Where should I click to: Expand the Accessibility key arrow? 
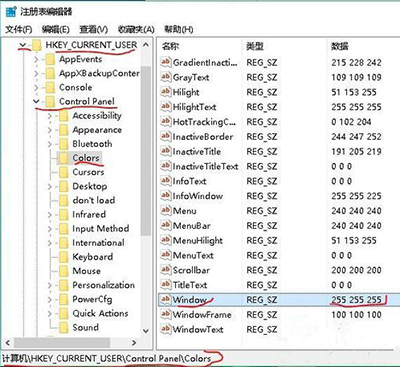(x=50, y=116)
